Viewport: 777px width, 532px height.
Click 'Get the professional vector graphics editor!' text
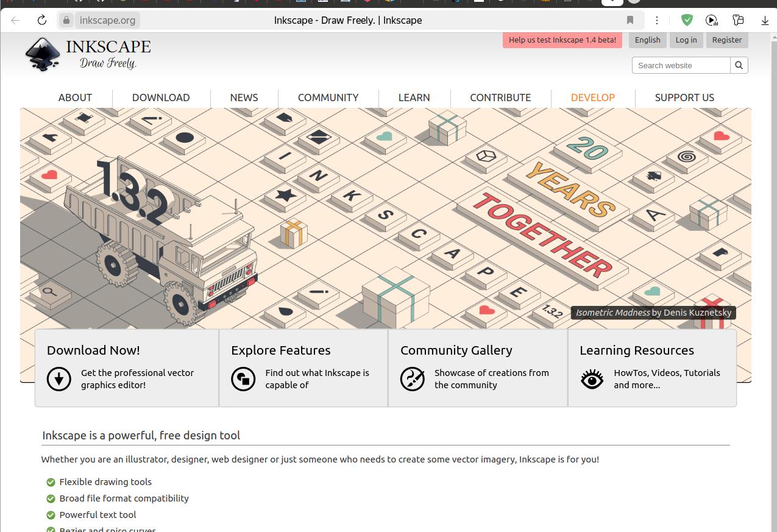tap(138, 379)
